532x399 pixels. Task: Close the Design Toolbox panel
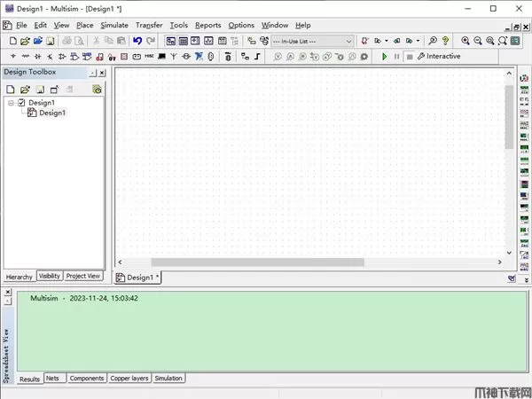pyautogui.click(x=102, y=73)
